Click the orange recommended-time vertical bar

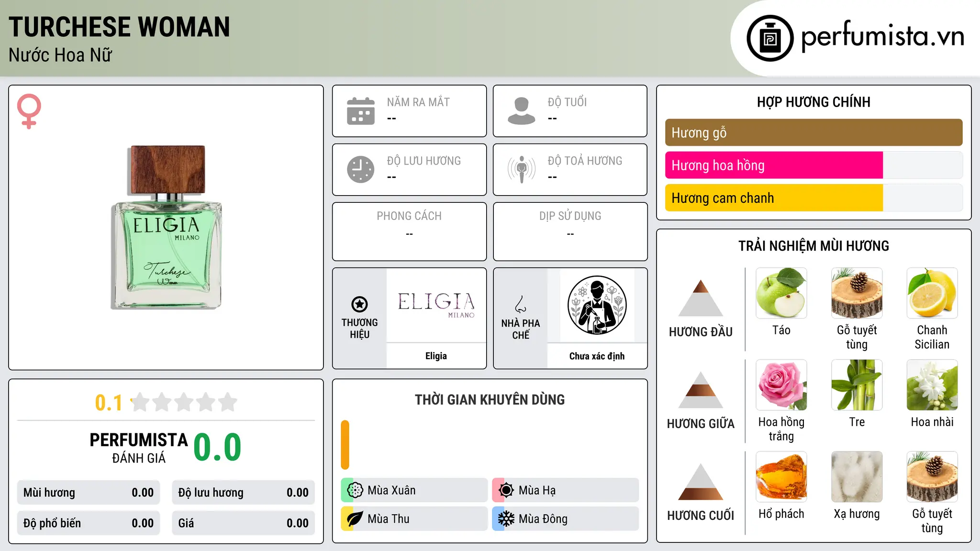pos(345,445)
